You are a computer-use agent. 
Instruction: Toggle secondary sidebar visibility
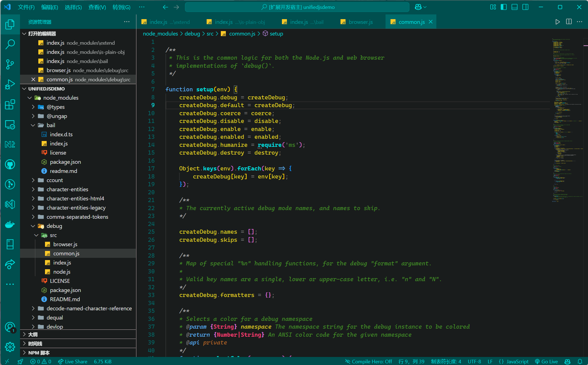click(525, 7)
